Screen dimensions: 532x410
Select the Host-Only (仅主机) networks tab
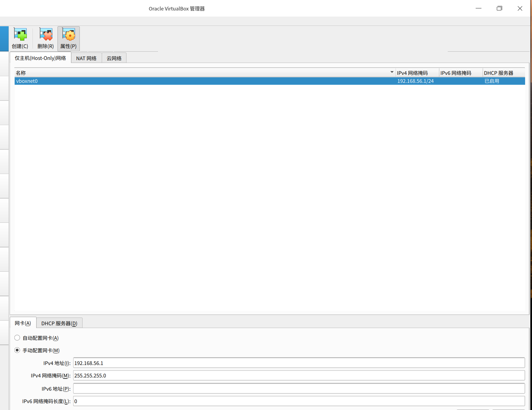coord(40,58)
